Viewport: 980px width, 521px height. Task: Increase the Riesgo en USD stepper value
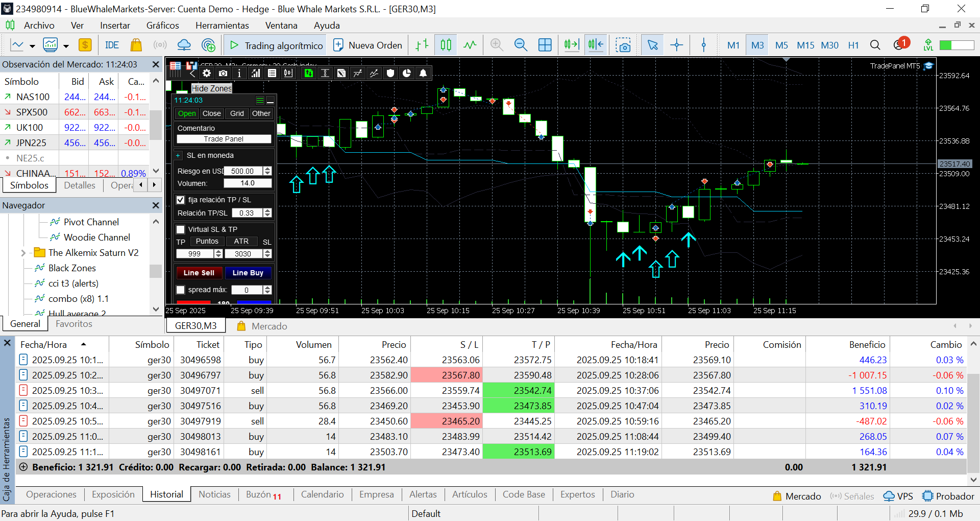[267, 169]
